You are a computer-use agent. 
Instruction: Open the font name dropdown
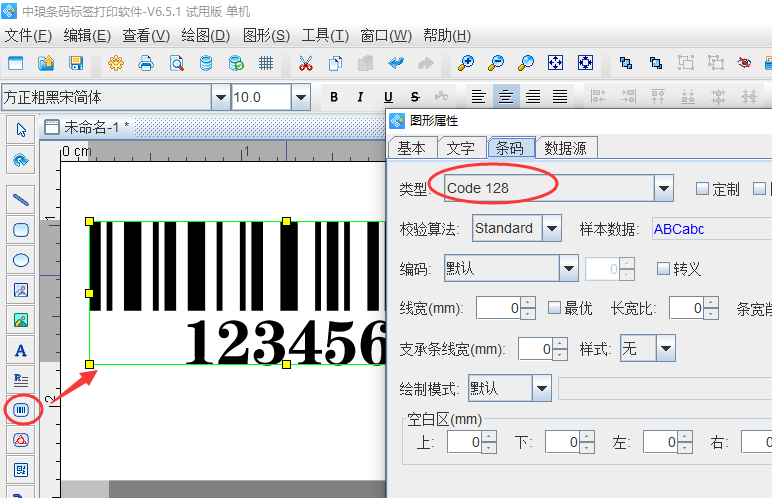pos(221,97)
